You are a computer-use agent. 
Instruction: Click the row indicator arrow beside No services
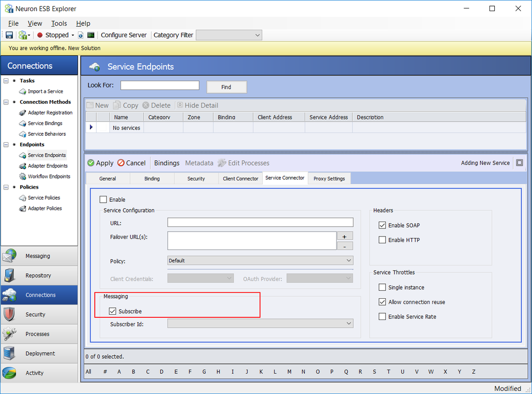(91, 127)
